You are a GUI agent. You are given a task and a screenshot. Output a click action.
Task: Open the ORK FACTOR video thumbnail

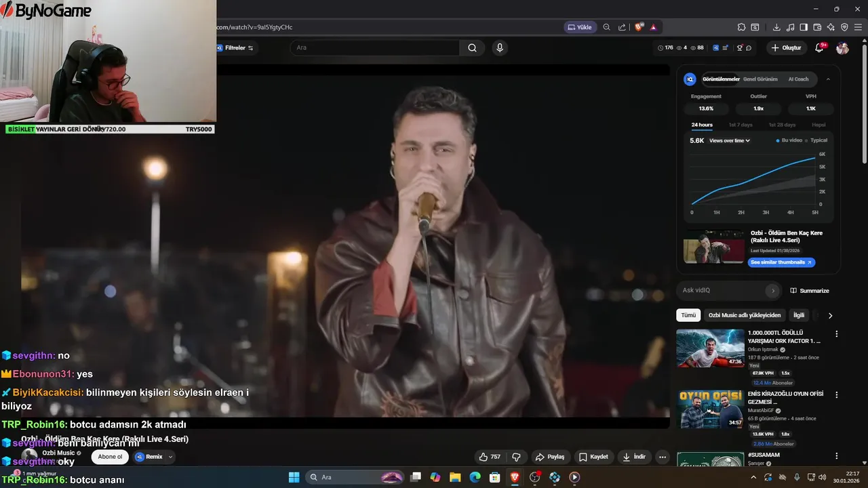tap(710, 348)
